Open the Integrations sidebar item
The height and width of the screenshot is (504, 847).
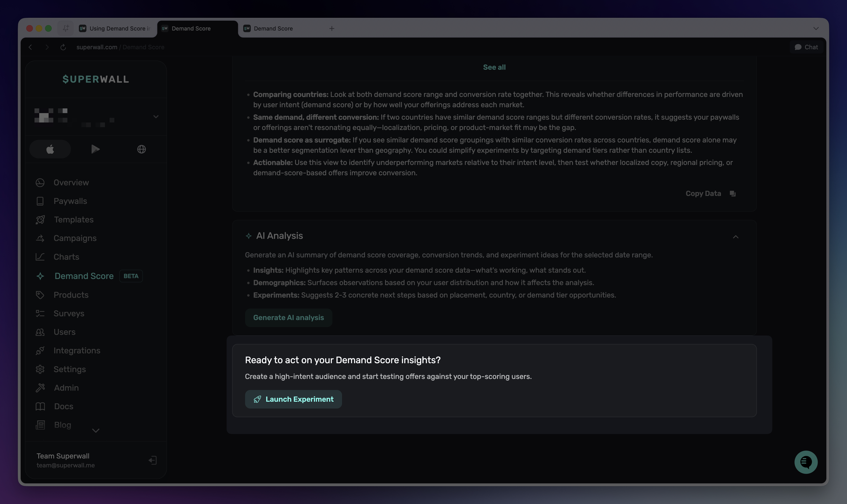tap(77, 351)
